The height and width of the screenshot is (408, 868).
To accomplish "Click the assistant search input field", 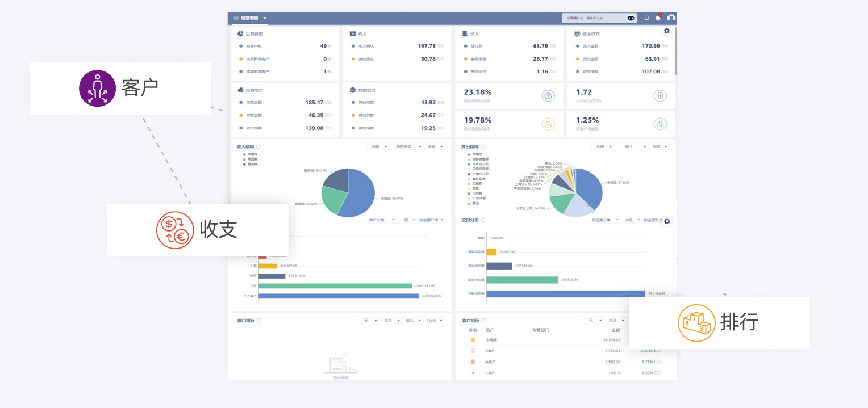I will point(594,18).
